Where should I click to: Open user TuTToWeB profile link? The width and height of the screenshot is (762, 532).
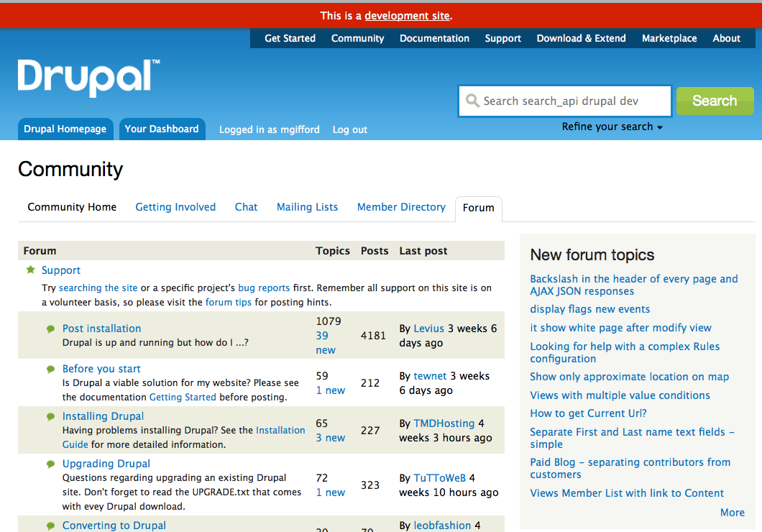pyautogui.click(x=440, y=478)
